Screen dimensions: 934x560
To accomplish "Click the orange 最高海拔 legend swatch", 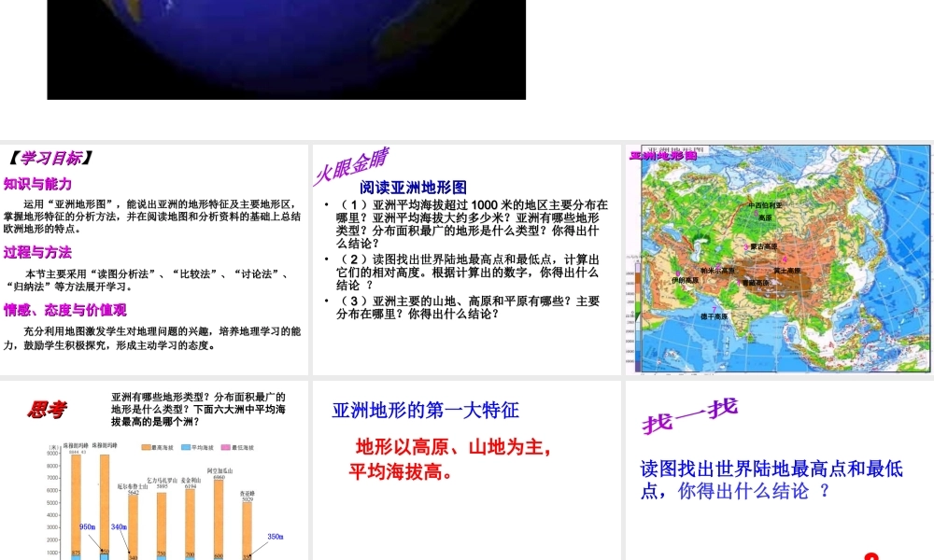I will (x=146, y=447).
